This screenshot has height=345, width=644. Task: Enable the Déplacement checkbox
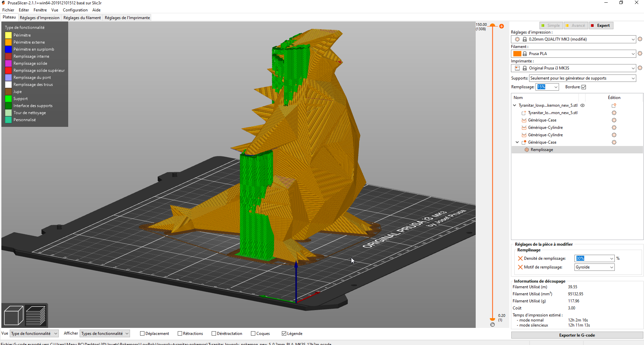tap(142, 334)
